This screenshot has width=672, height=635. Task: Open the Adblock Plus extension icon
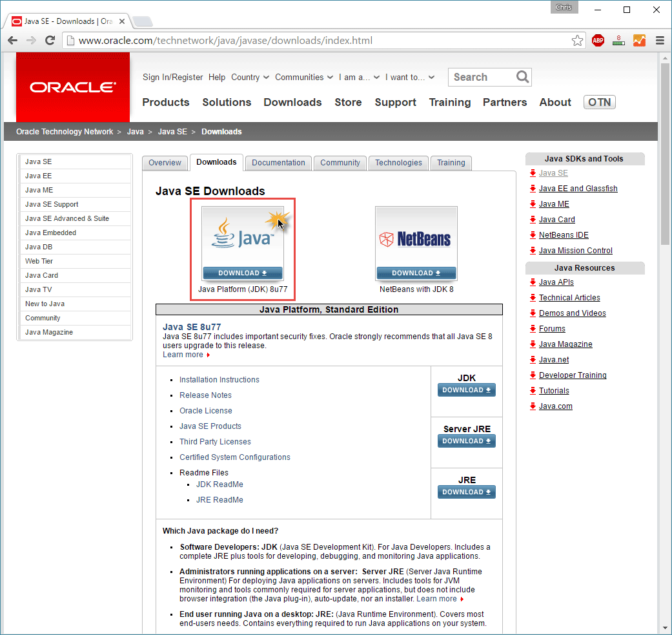click(598, 40)
